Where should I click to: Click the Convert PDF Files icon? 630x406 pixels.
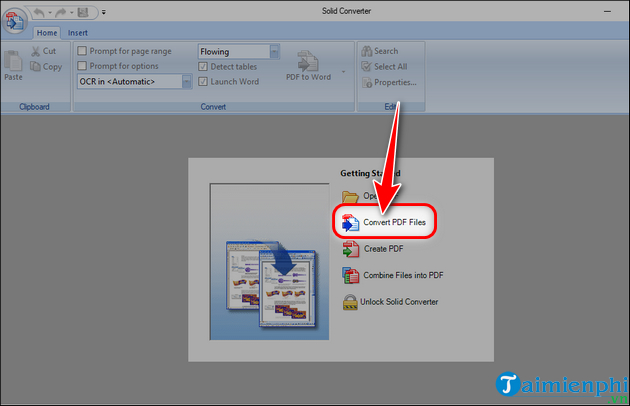coord(350,223)
